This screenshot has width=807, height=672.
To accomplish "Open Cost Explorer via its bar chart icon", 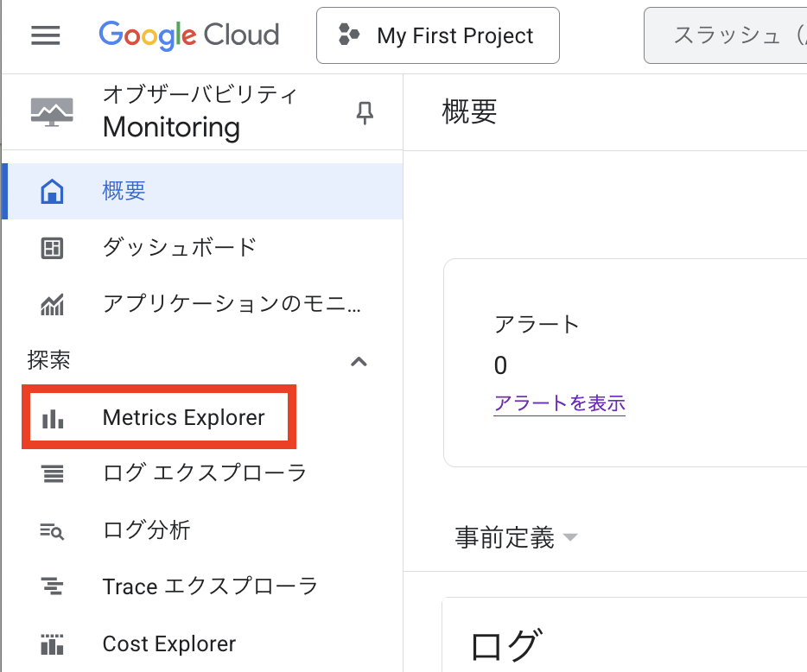I will click(x=52, y=643).
